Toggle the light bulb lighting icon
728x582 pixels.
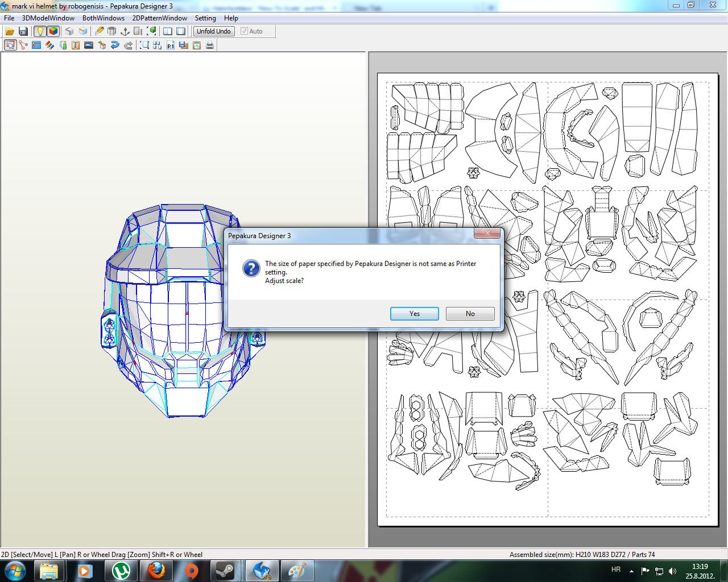40,31
